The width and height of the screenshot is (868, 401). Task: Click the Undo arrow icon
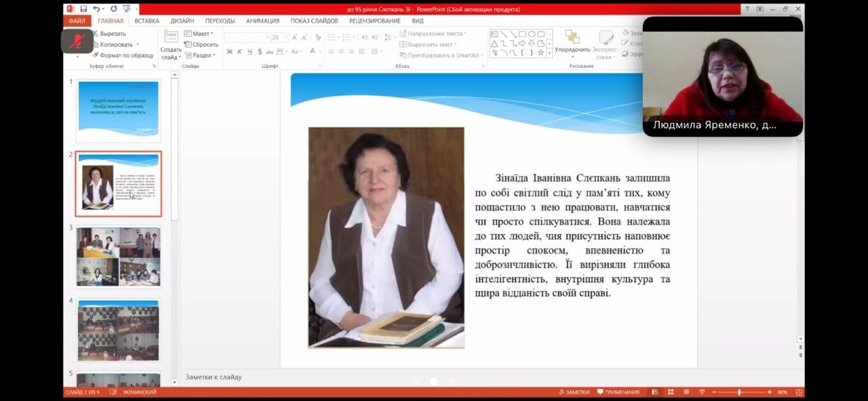pos(96,9)
